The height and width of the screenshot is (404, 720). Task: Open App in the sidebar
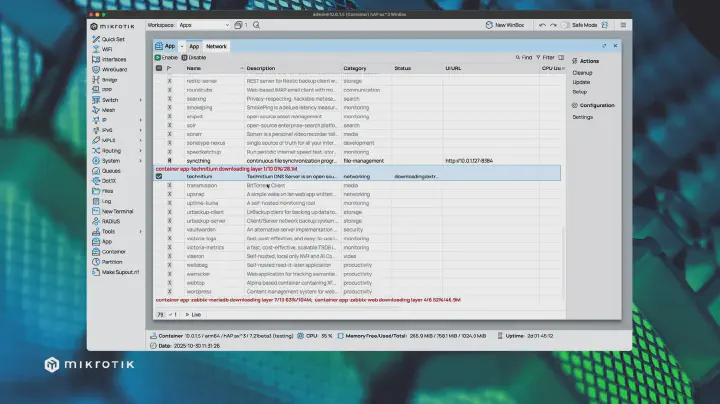click(102, 241)
